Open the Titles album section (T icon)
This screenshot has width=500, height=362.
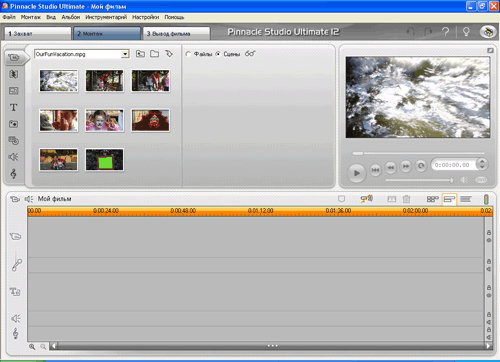pyautogui.click(x=14, y=107)
